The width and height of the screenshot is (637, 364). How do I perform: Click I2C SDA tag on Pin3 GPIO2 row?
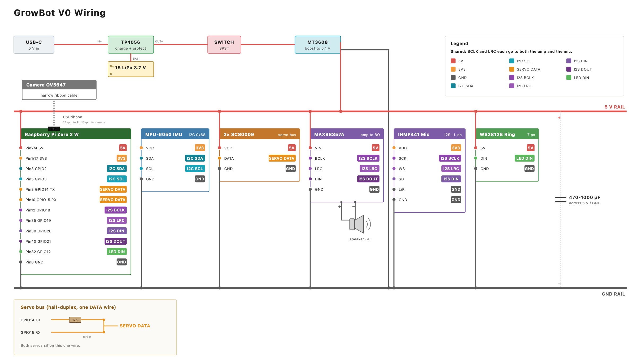click(117, 169)
